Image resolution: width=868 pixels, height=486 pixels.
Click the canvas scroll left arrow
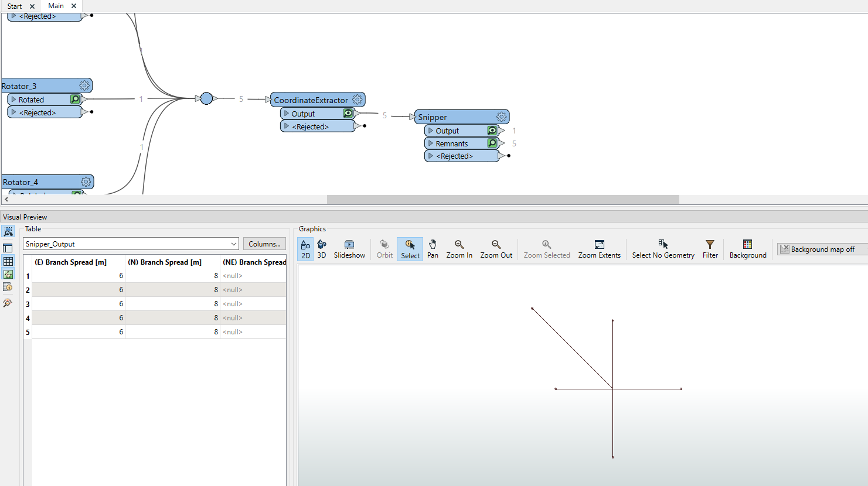(6, 199)
